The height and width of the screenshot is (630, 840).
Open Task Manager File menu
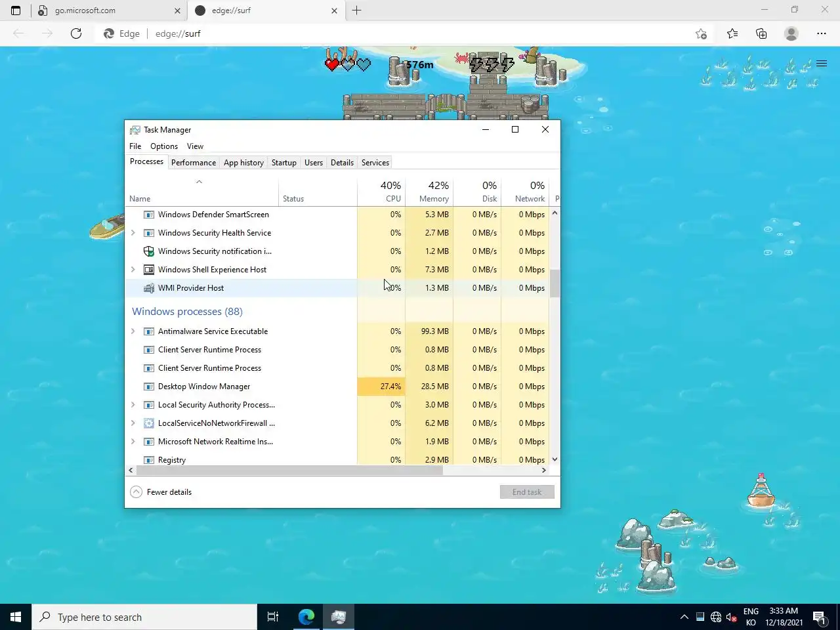click(x=135, y=146)
